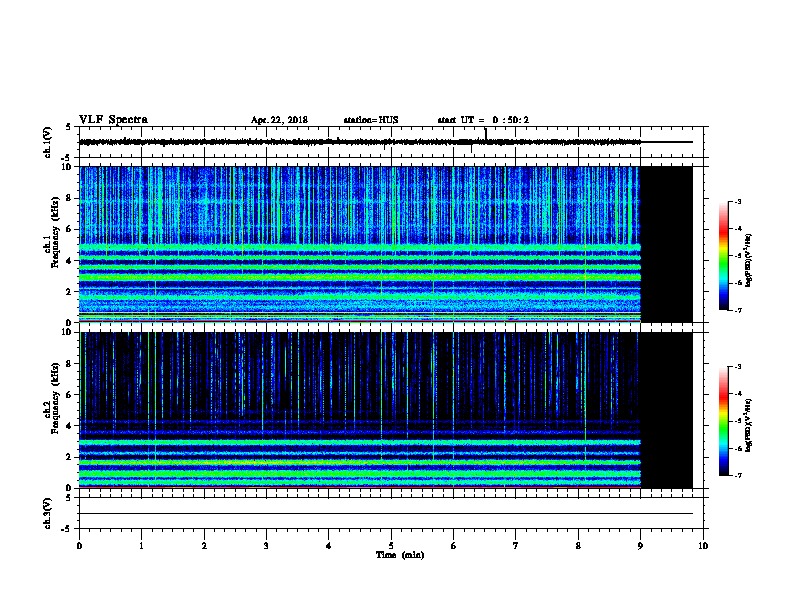Click the flat ch.3 voltage trace line

(x=386, y=514)
